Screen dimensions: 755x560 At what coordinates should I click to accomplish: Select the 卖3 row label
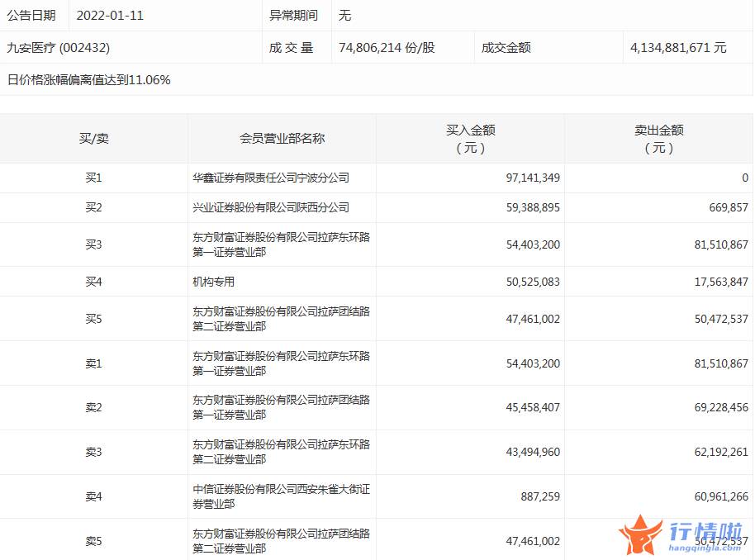[94, 452]
